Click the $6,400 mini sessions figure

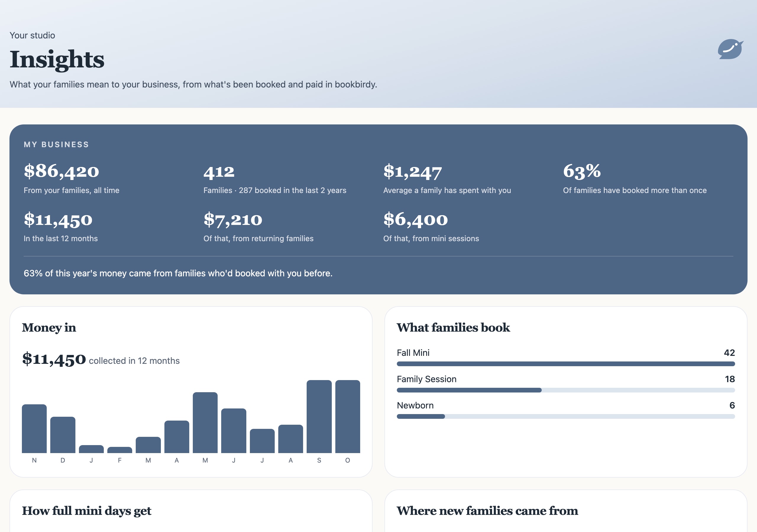point(415,220)
